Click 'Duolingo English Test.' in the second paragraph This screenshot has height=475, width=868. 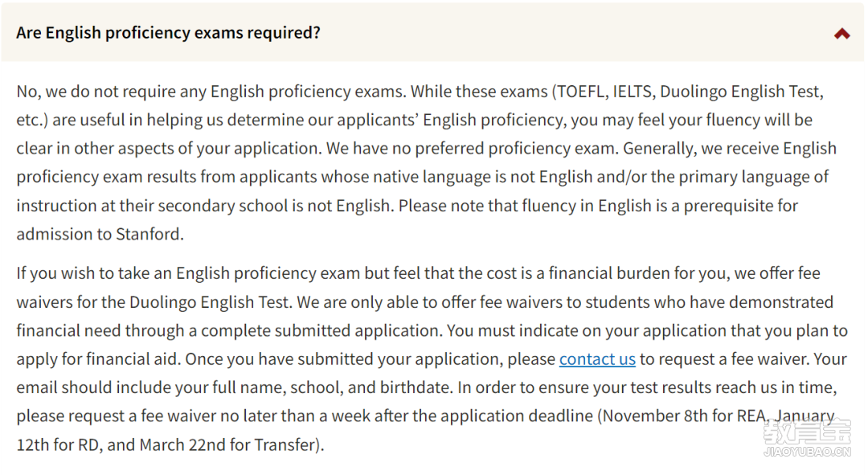[x=211, y=301]
